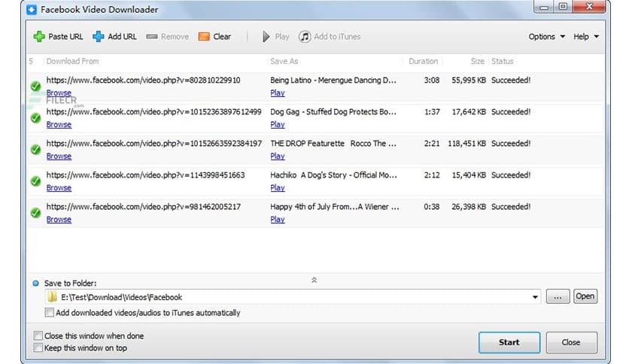629x364 pixels.
Task: Sort by the Duration column header
Action: [423, 62]
